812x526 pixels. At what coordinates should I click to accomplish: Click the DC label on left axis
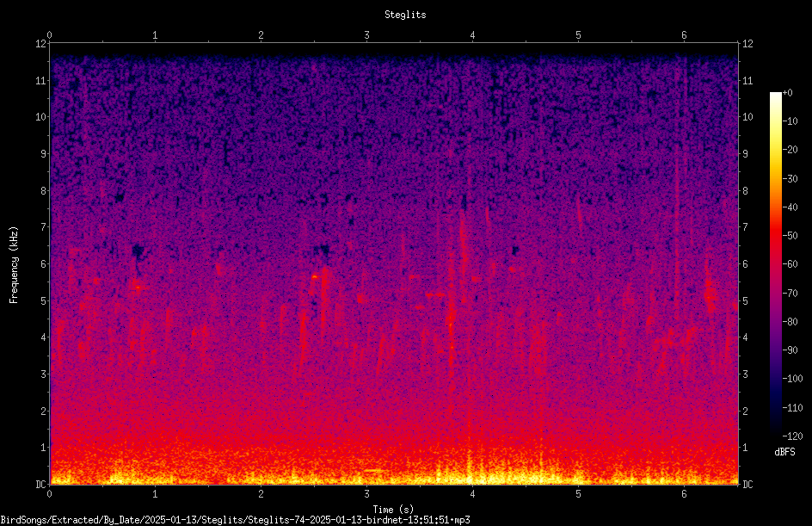41,484
